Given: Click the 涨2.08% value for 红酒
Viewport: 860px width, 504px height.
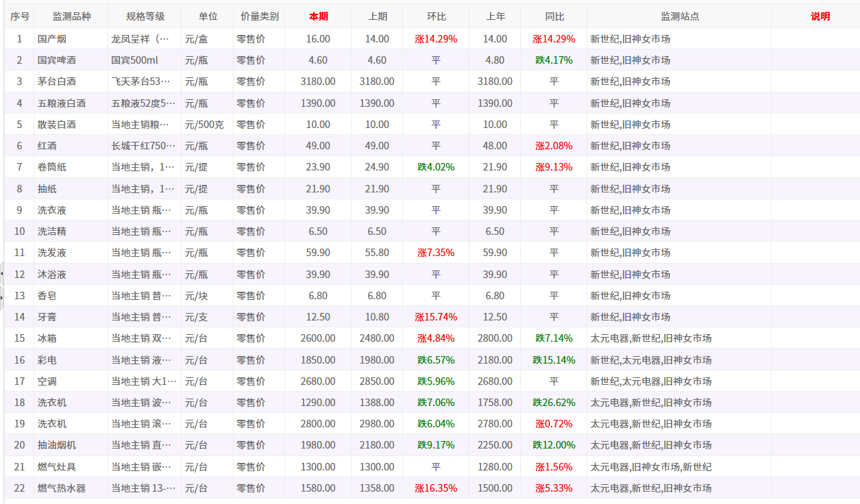Looking at the screenshot, I should [554, 146].
